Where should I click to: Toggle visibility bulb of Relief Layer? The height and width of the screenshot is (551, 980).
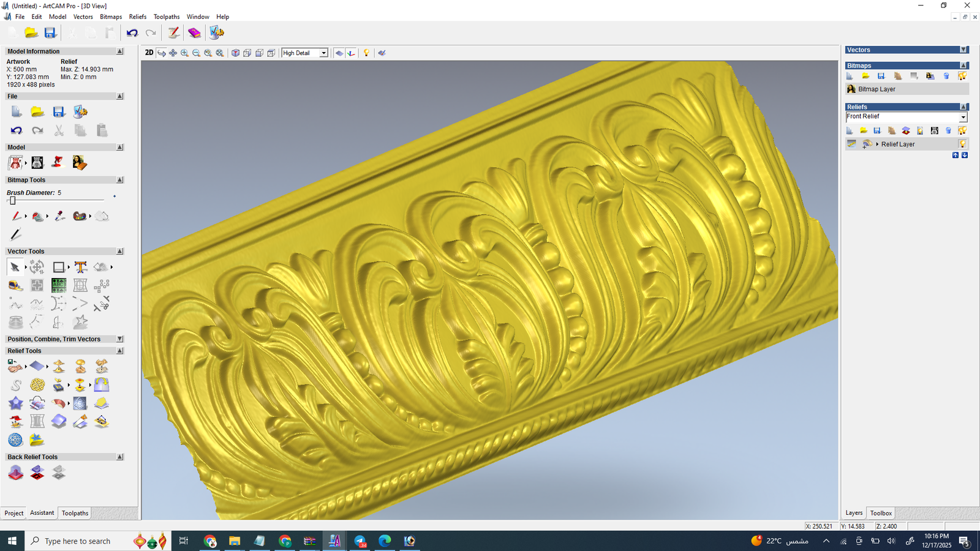coord(962,144)
